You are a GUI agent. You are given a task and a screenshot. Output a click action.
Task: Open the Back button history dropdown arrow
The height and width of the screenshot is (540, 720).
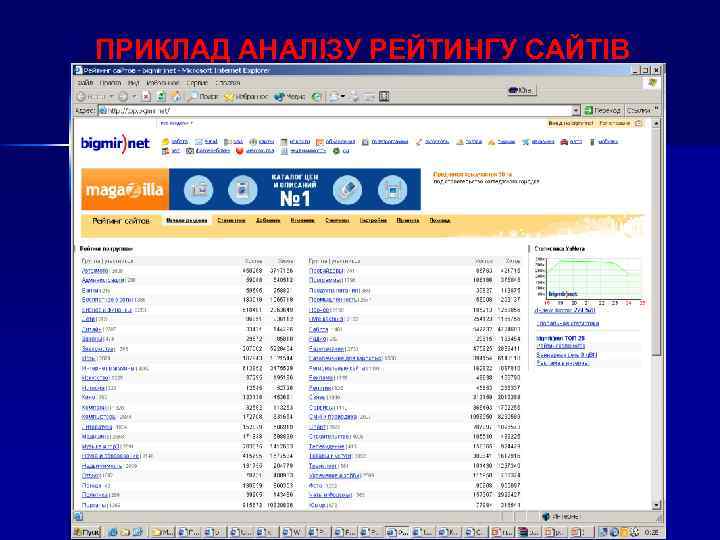pyautogui.click(x=112, y=97)
